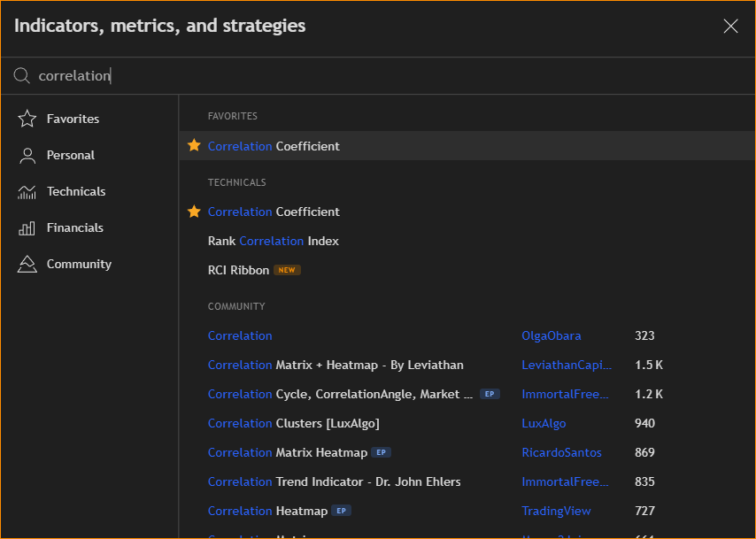Switch to the Community category

point(79,264)
